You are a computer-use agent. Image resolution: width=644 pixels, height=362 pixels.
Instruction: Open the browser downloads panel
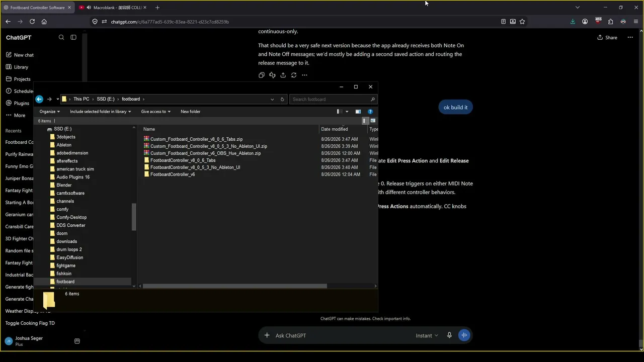pyautogui.click(x=573, y=22)
